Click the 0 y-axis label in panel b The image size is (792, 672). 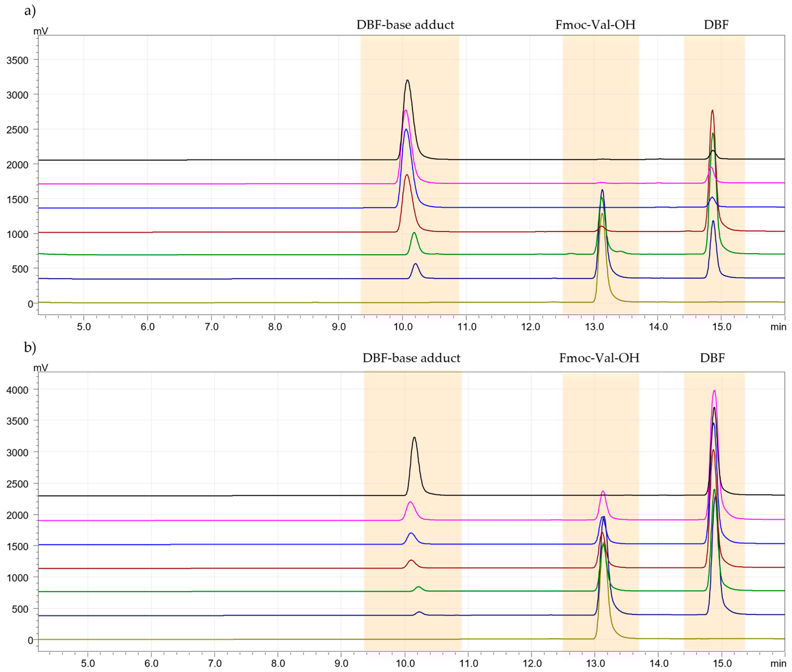pos(30,640)
